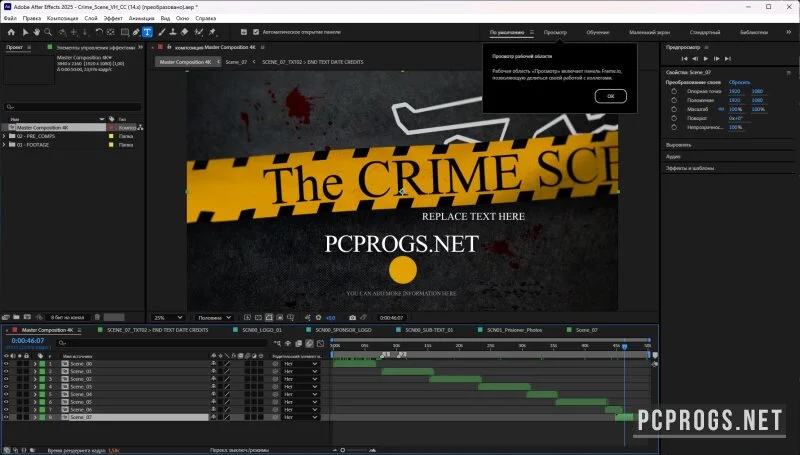Select the Hand tool
800x455 pixels.
click(37, 32)
